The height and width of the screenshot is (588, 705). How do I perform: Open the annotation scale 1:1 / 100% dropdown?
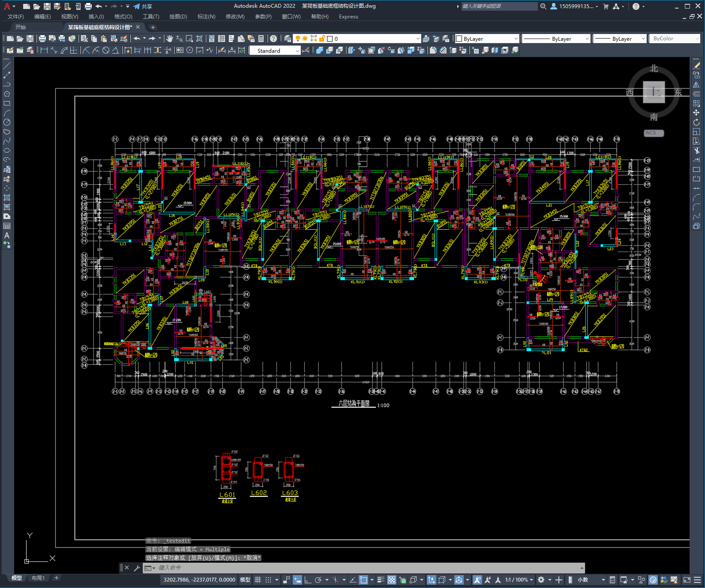click(x=519, y=580)
